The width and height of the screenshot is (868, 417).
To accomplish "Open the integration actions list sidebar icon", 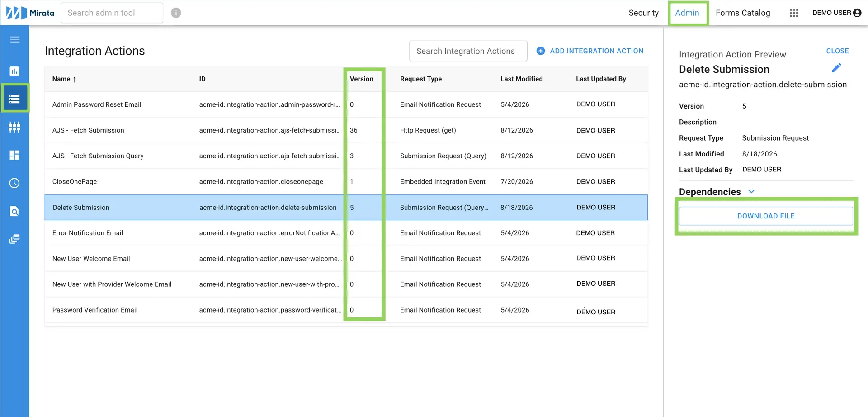I will click(x=14, y=99).
